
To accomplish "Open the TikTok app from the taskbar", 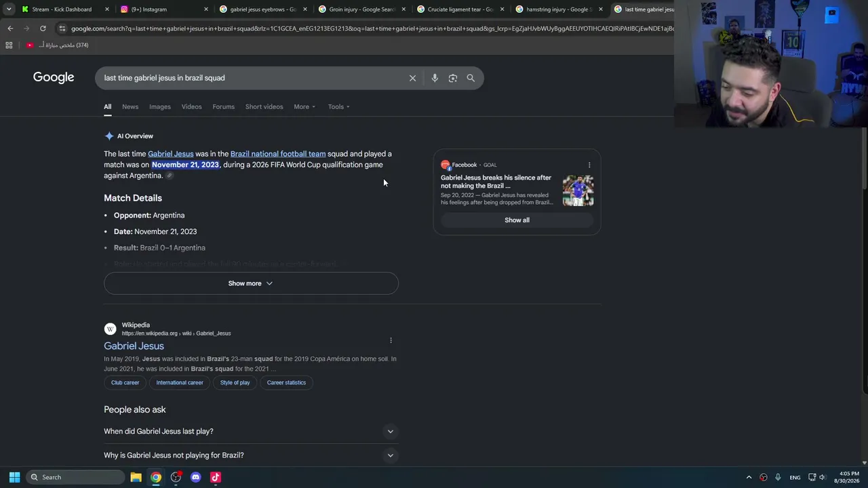I will click(216, 477).
